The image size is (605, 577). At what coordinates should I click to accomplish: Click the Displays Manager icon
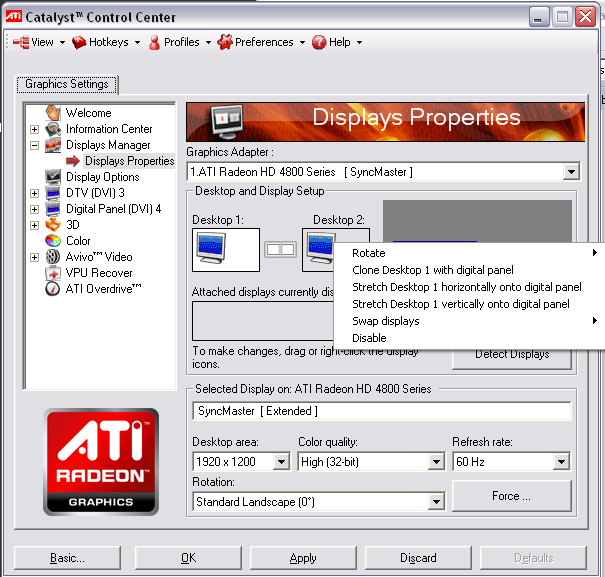[x=53, y=145]
